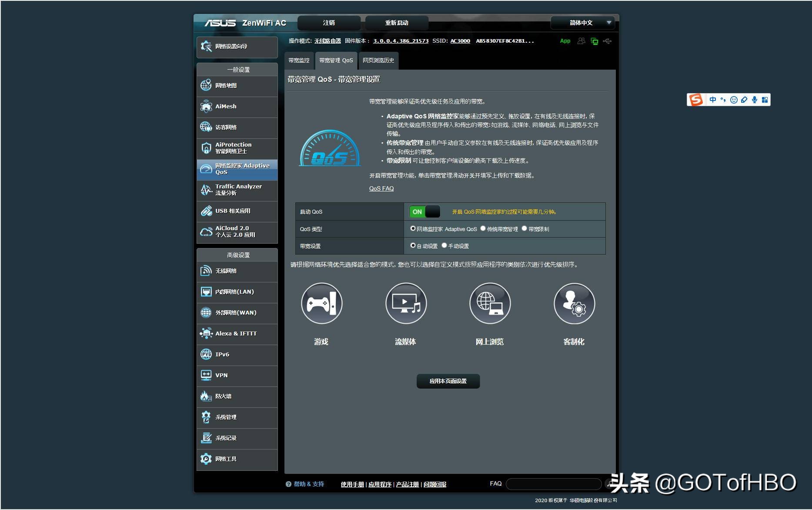Click the guest users status icon
The image size is (812, 510).
click(581, 41)
